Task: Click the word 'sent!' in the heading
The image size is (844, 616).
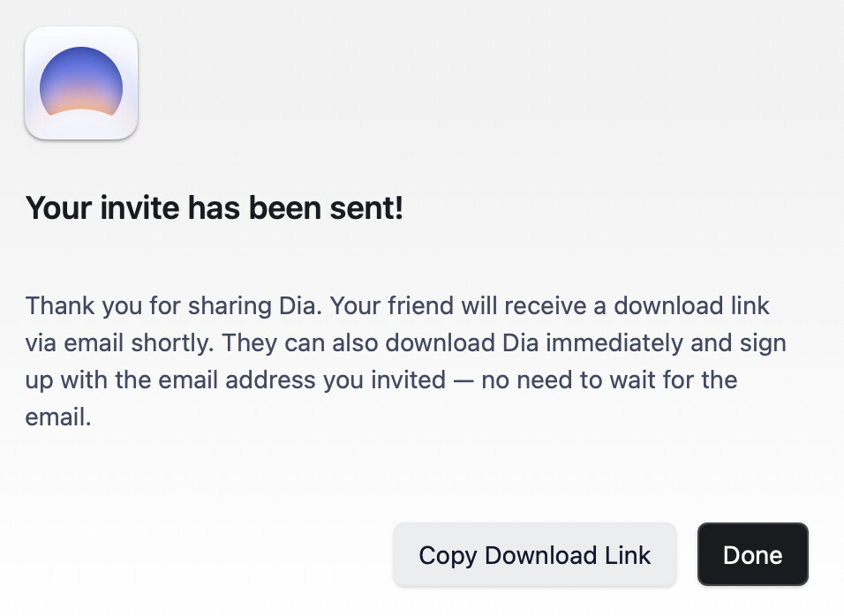Action: click(x=366, y=207)
